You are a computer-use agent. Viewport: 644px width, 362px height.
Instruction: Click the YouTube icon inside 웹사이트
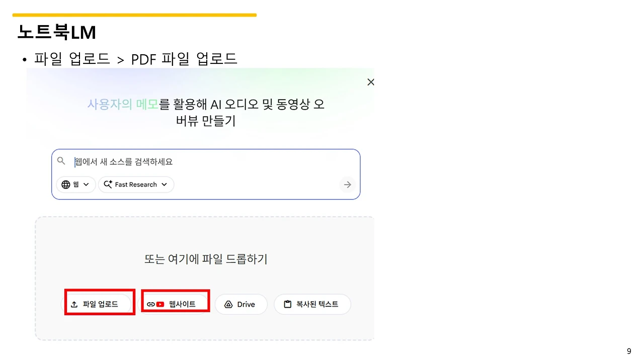[160, 304]
